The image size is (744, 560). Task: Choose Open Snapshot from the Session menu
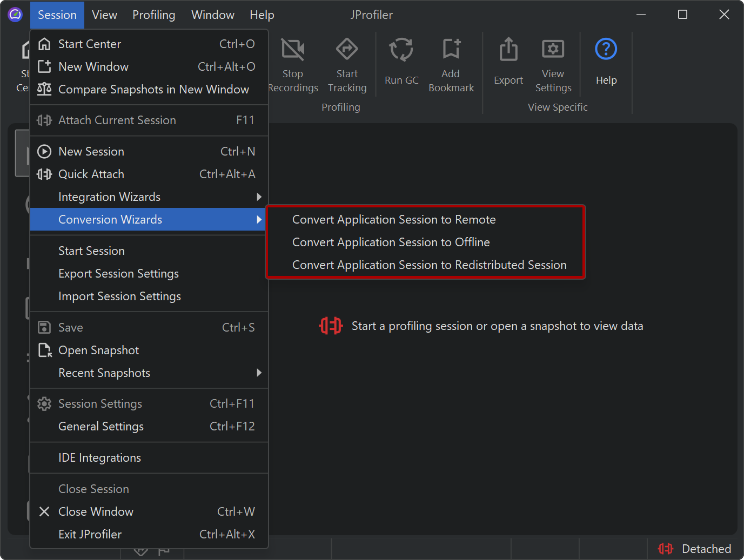point(98,350)
